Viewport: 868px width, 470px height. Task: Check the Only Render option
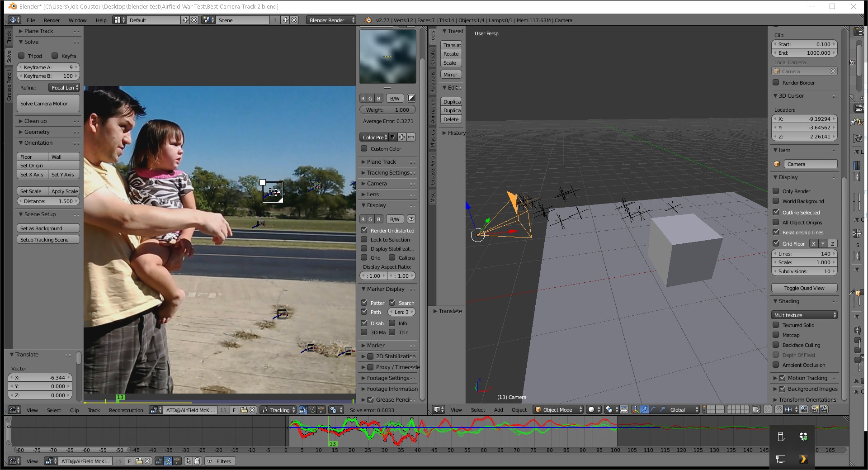[776, 191]
